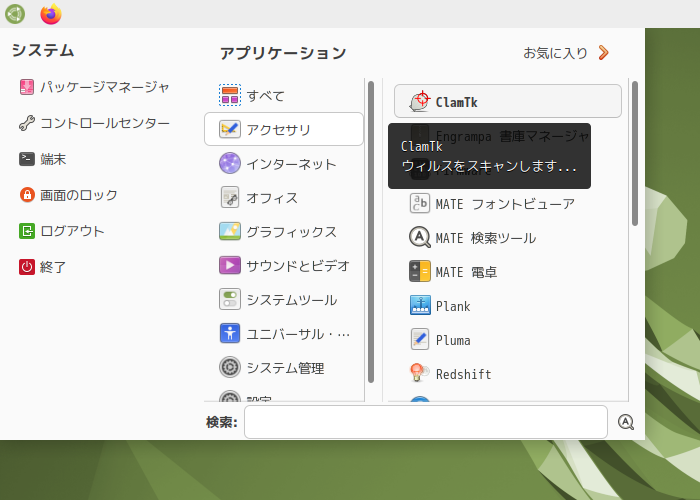Click the MATE calculator icon
Image resolution: width=700 pixels, height=500 pixels.
(x=420, y=271)
